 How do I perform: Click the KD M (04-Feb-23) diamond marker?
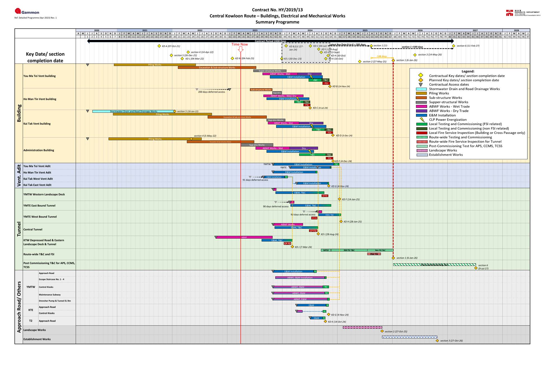(x=232, y=58)
